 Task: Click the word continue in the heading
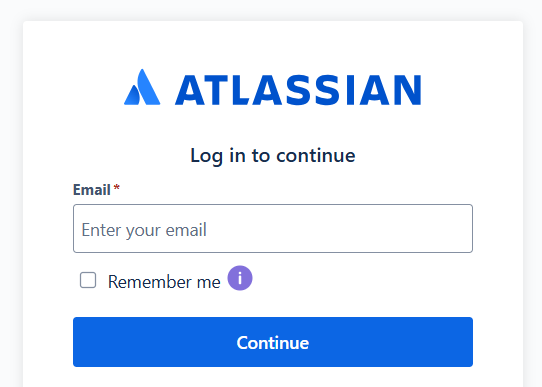pos(316,155)
